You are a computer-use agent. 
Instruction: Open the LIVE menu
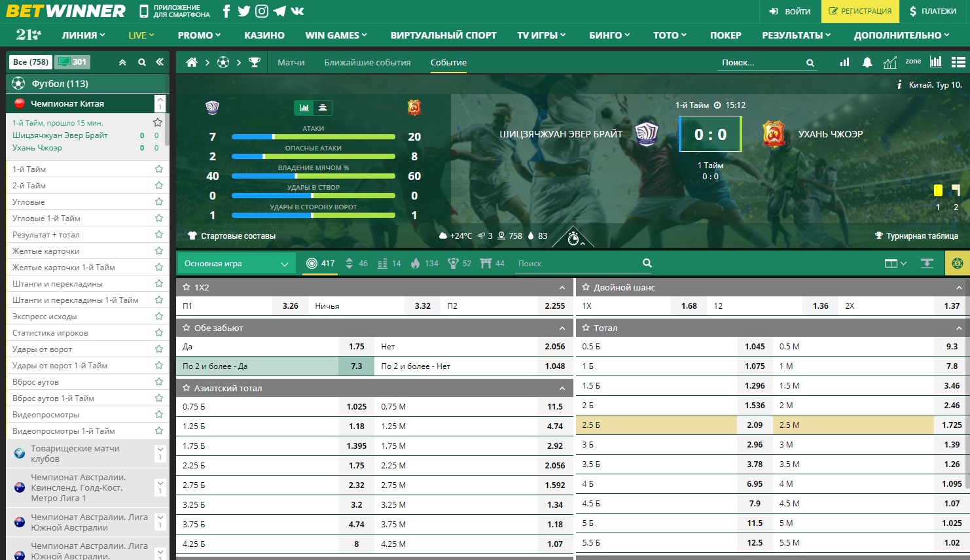click(141, 35)
